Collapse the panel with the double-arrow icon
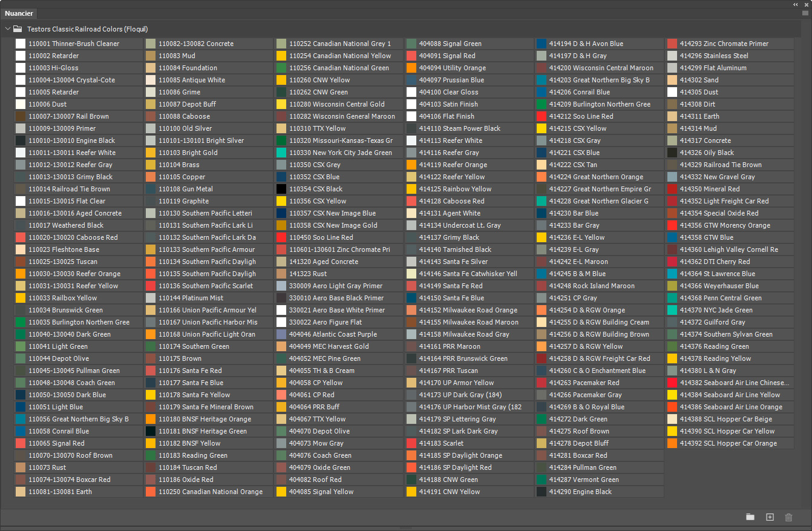The image size is (812, 531). pos(796,4)
